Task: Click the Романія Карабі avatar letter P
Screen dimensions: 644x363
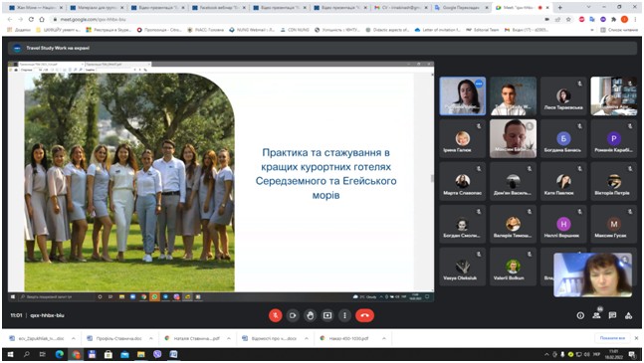Action: click(613, 138)
